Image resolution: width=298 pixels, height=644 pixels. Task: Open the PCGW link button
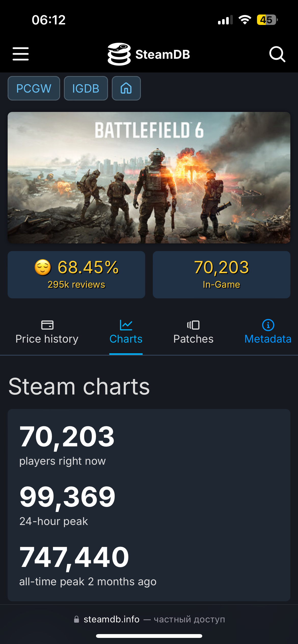[34, 89]
